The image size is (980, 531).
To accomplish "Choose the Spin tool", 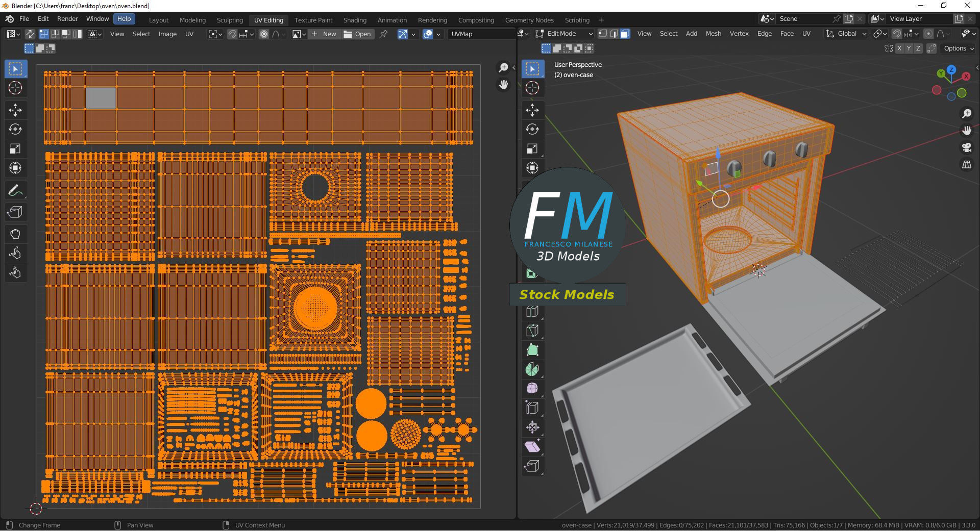I will [x=532, y=369].
